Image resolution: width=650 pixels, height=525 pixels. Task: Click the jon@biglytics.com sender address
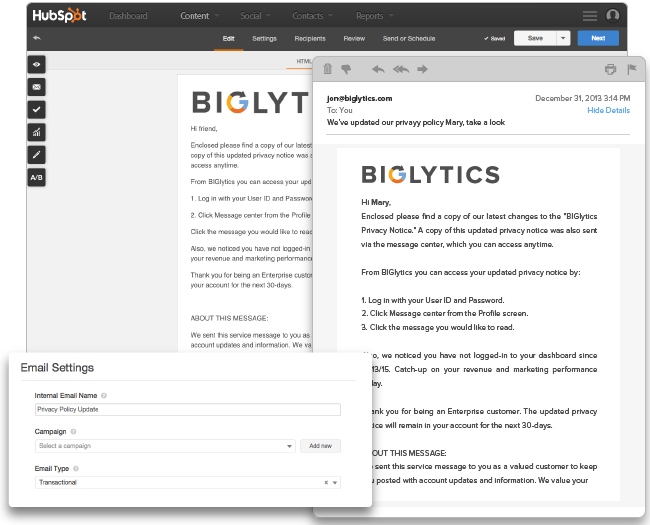(359, 98)
